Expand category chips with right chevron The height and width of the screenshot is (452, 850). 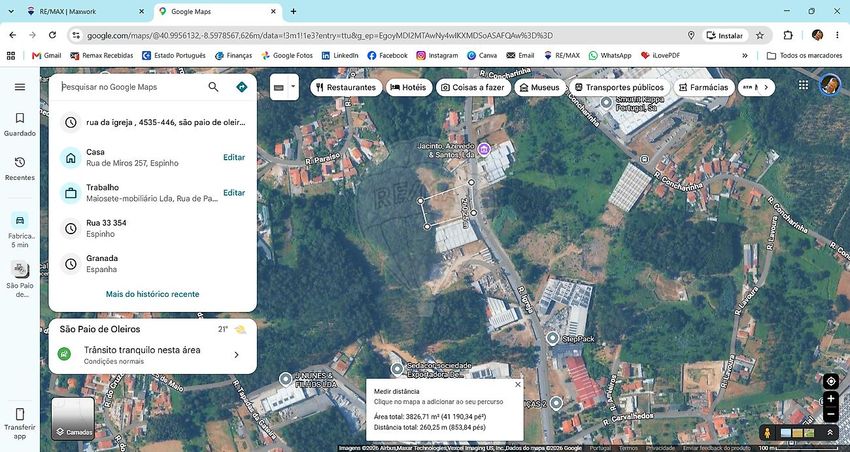click(766, 87)
